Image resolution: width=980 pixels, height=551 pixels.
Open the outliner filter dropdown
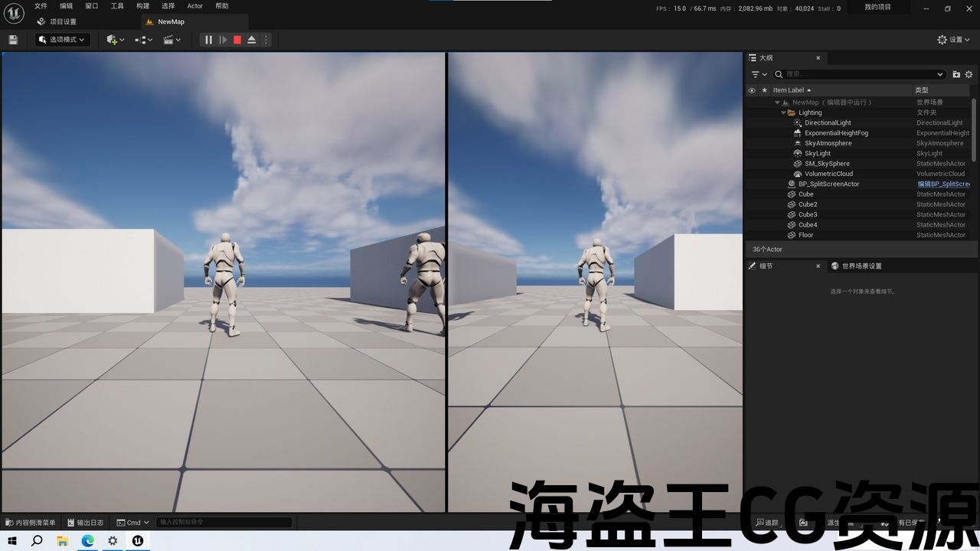759,74
